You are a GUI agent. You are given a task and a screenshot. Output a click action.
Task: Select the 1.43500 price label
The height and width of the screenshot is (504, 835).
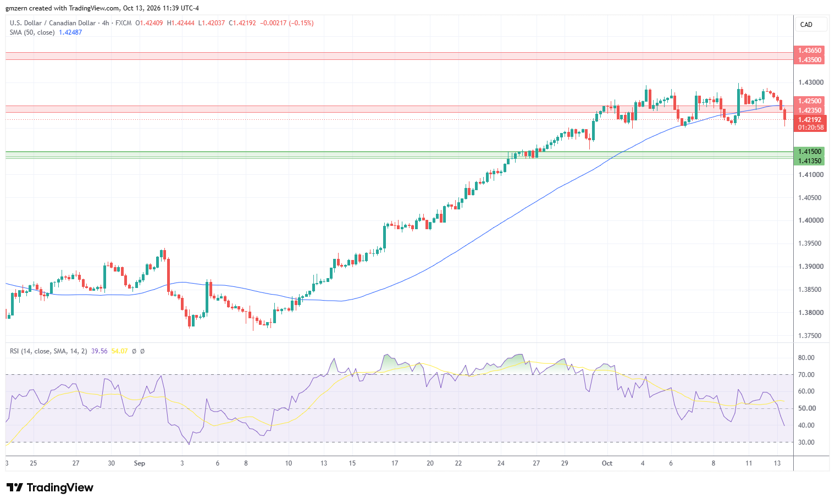coord(810,60)
